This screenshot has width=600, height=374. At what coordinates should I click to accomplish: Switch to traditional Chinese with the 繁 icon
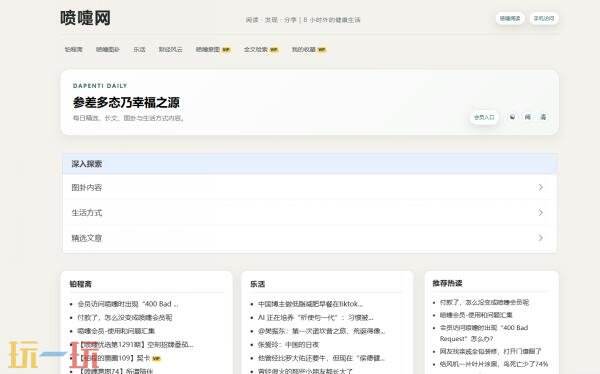tap(543, 117)
